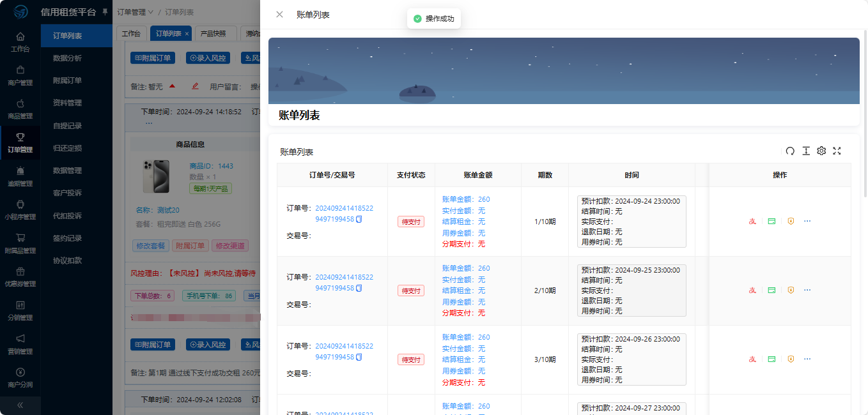Close the 账单列表 drawer panel

coord(279,14)
